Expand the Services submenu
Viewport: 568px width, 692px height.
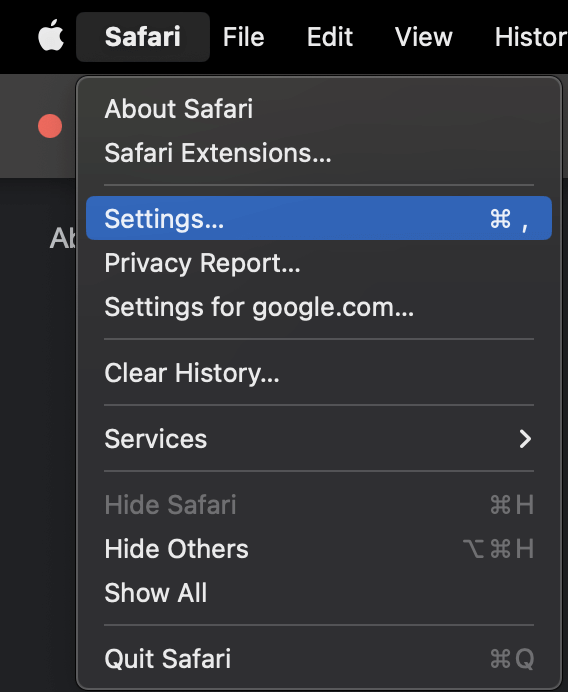319,439
